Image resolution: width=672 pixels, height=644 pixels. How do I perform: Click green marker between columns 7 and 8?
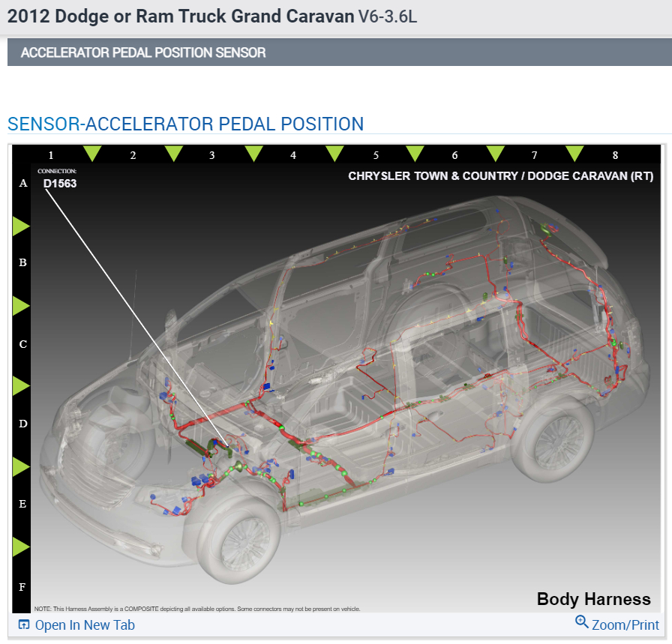(x=574, y=153)
